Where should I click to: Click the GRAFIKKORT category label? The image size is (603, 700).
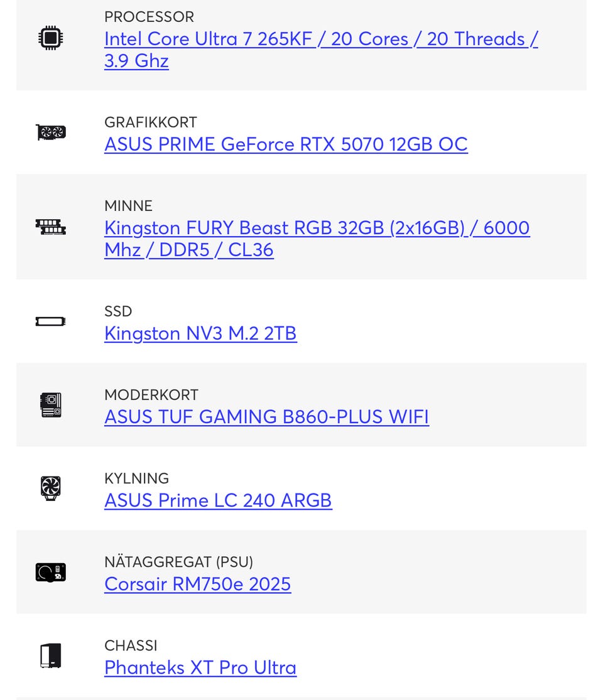point(150,122)
